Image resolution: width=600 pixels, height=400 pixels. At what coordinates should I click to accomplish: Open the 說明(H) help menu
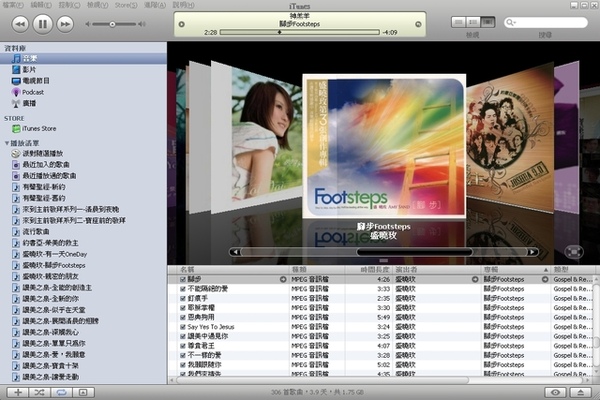(x=183, y=5)
